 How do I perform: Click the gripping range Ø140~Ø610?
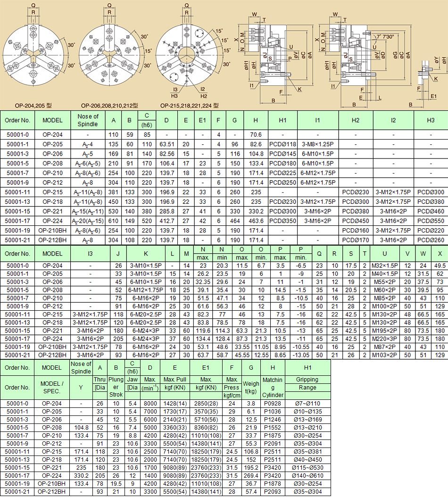(307, 475)
